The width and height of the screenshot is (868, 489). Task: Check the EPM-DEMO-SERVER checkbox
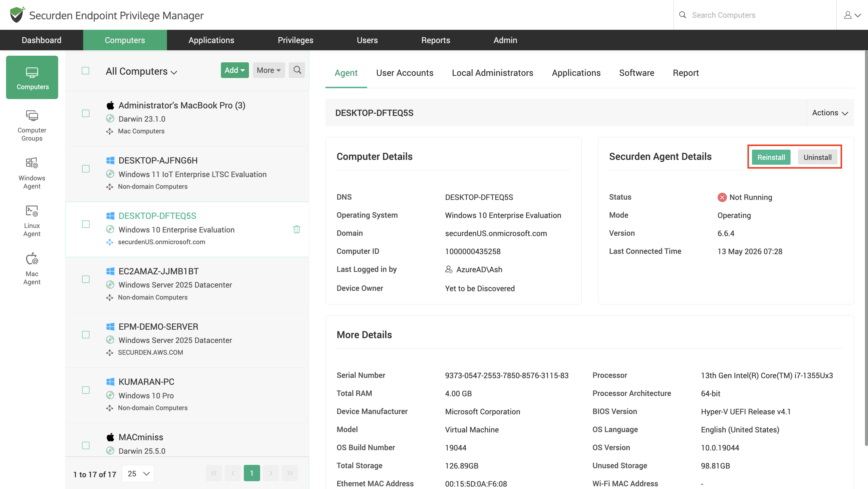[x=86, y=335]
